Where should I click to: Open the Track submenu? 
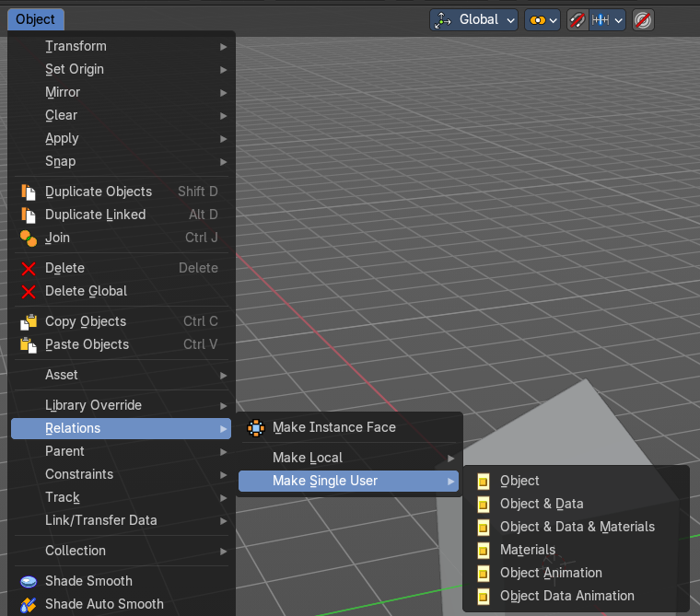(x=121, y=497)
